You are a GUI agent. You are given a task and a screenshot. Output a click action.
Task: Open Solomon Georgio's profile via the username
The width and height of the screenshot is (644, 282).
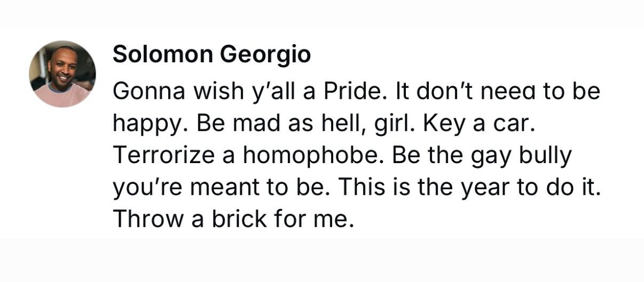tap(211, 55)
